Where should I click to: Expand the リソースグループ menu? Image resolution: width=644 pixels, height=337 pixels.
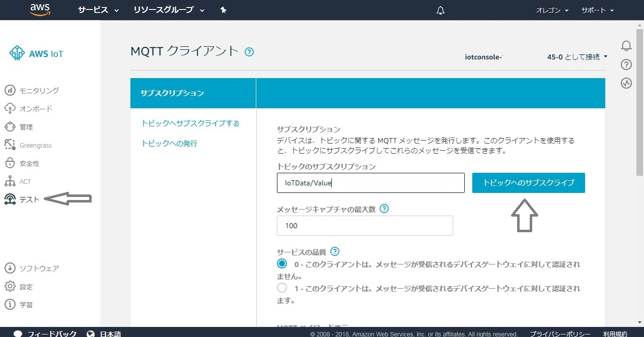coord(169,10)
